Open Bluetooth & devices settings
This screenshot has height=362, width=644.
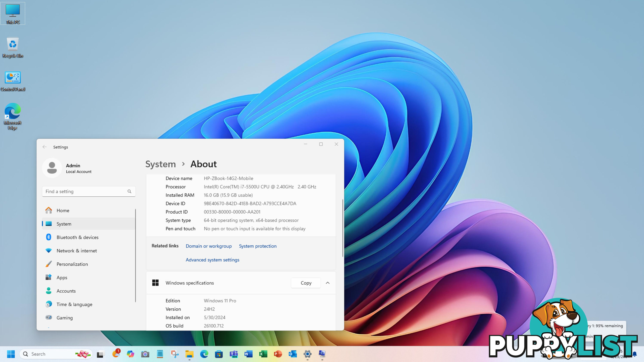coord(89,237)
